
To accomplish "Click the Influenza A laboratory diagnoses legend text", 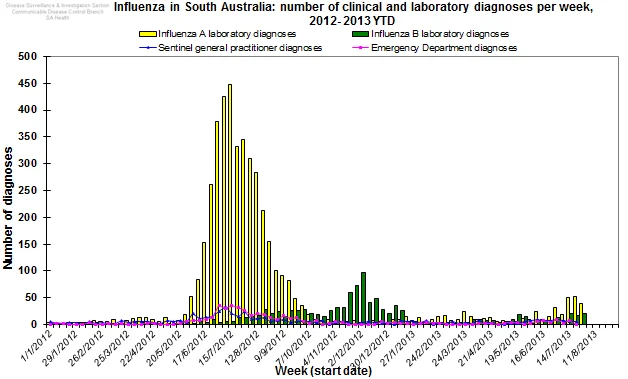I will 227,34.
